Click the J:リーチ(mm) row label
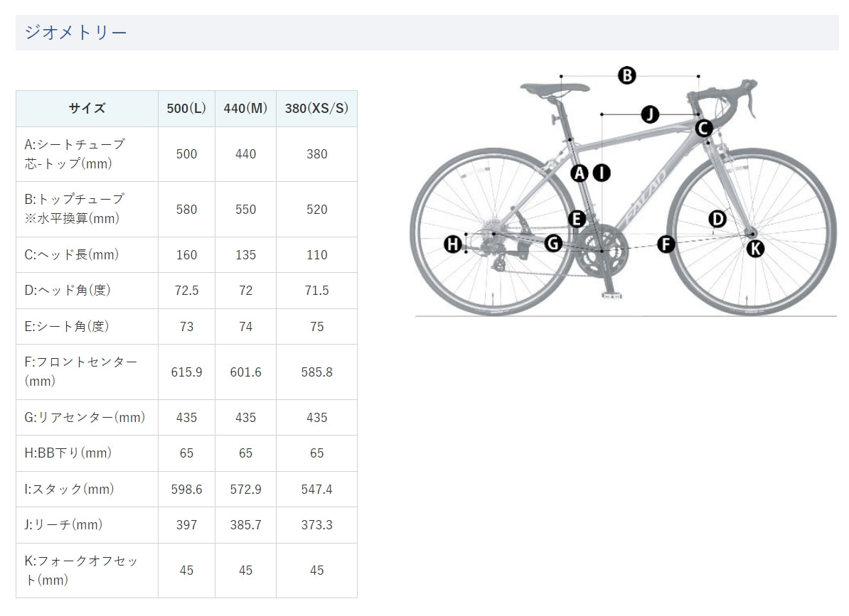Screen dimensions: 849x616 click(x=64, y=525)
